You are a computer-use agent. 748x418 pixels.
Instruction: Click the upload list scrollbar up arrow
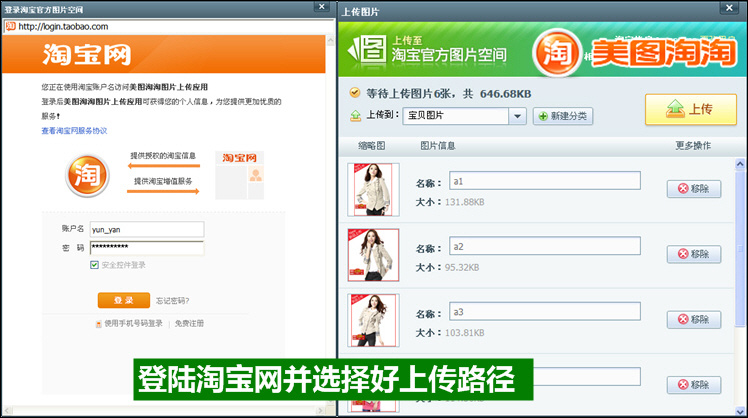(740, 164)
